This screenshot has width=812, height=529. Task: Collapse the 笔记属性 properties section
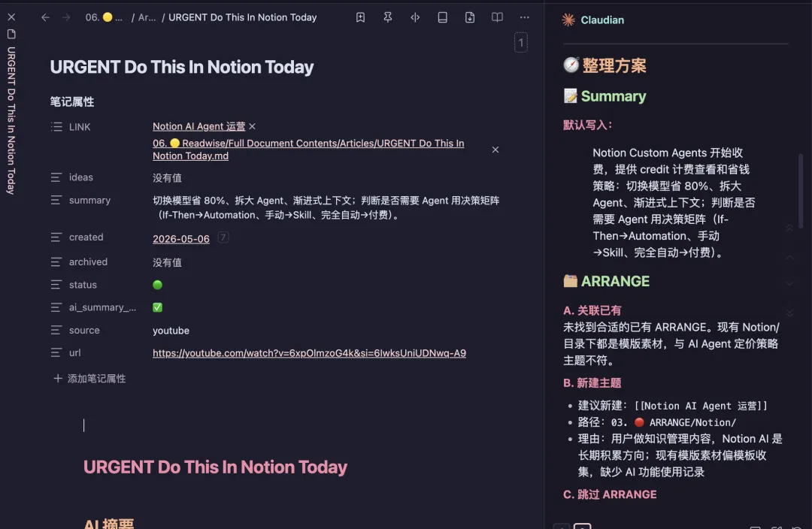click(x=72, y=101)
